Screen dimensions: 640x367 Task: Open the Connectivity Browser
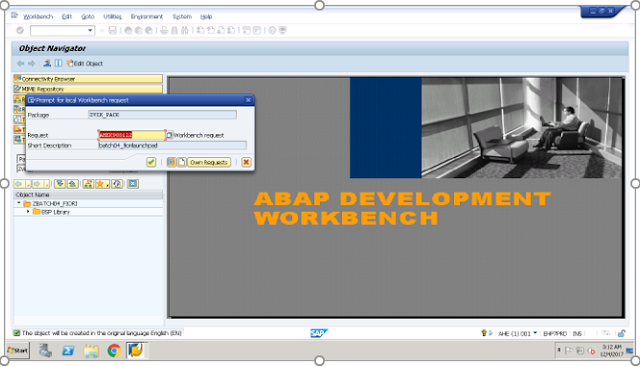coord(88,79)
